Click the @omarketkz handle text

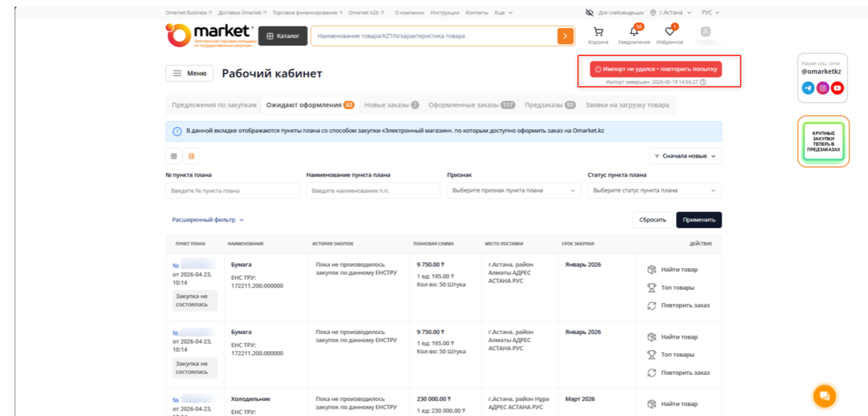821,71
